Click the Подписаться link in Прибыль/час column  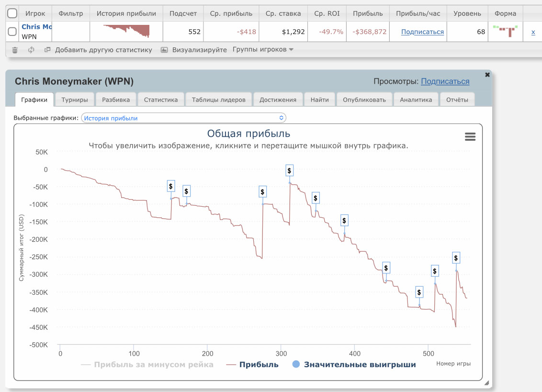click(422, 32)
